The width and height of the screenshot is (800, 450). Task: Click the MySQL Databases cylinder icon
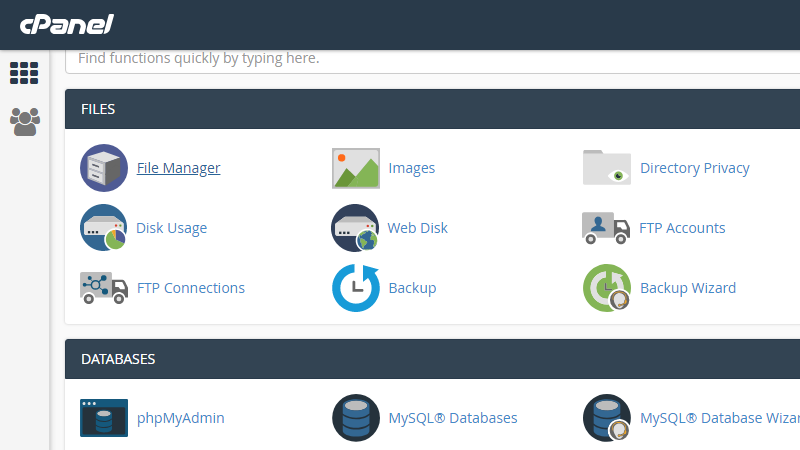click(356, 418)
